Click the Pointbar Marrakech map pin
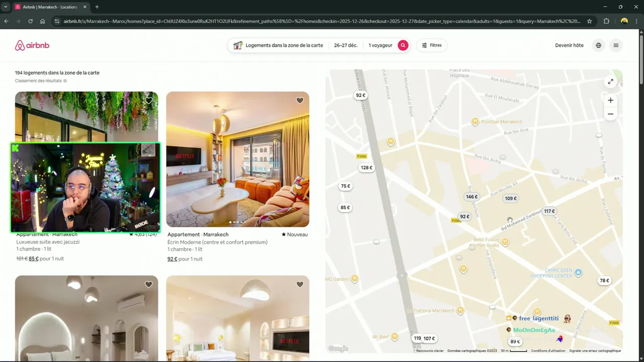Screen dimensions: 644x362 point(475,122)
